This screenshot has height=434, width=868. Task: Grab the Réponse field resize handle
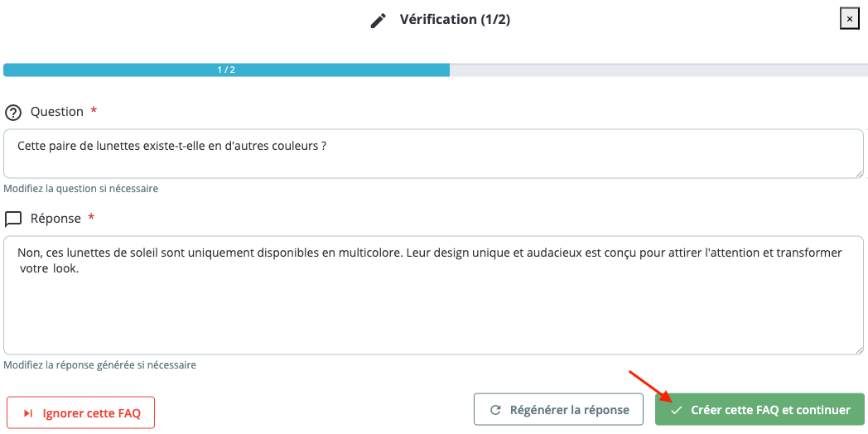click(859, 350)
